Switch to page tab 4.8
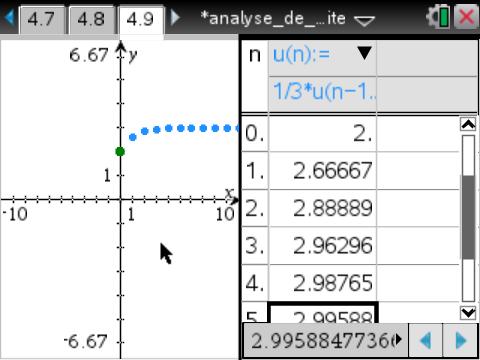480x360 pixels. point(91,19)
